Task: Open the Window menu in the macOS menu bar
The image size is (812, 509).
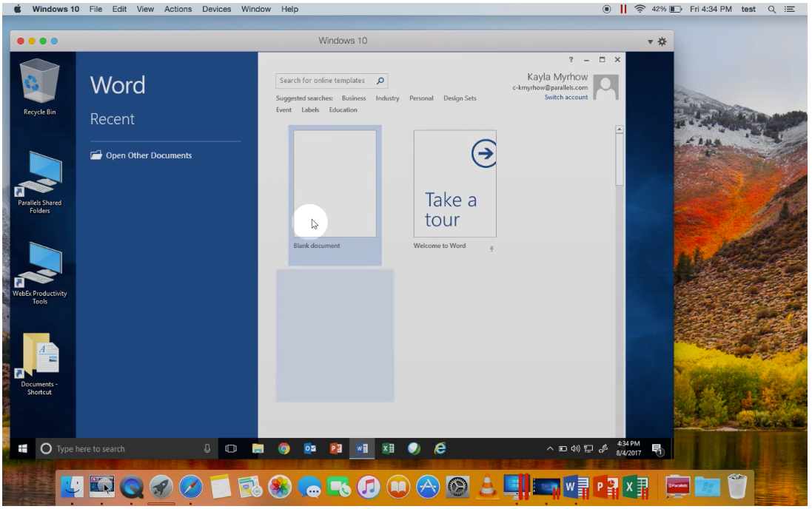Action: [x=256, y=10]
